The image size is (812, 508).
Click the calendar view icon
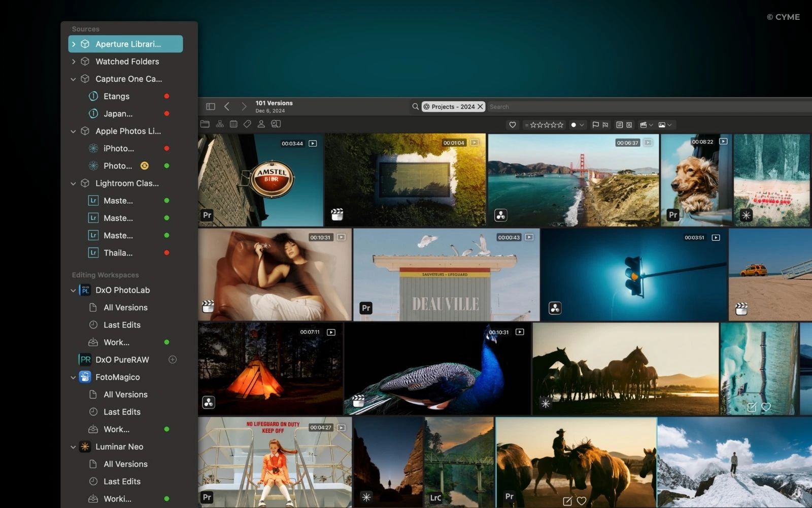(233, 124)
